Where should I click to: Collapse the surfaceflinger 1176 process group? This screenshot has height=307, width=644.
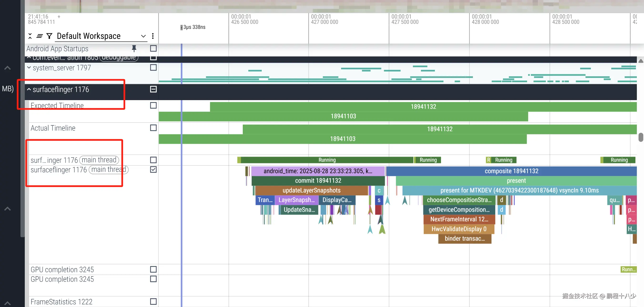tap(29, 89)
